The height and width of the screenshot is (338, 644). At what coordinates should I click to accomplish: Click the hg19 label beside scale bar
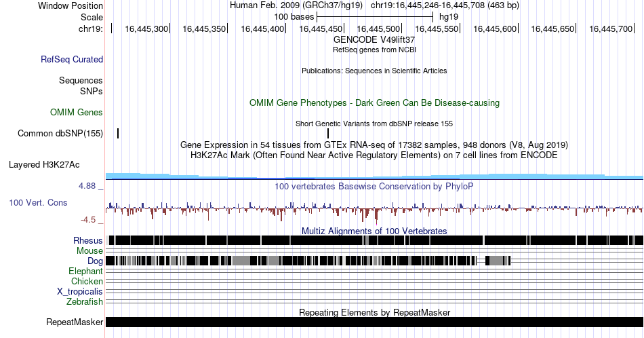coord(449,17)
